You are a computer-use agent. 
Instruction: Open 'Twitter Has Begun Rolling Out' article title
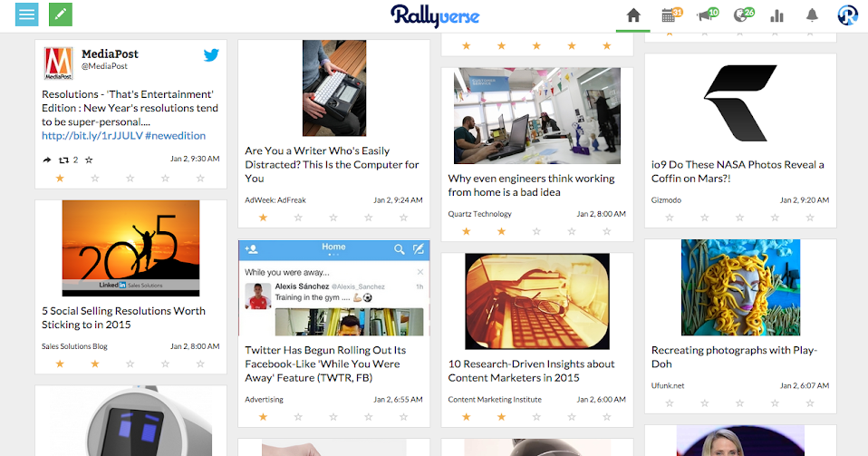(x=325, y=364)
